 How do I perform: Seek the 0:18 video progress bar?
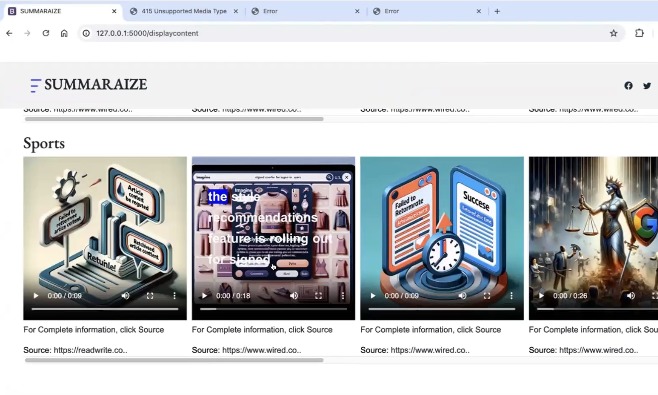click(273, 309)
